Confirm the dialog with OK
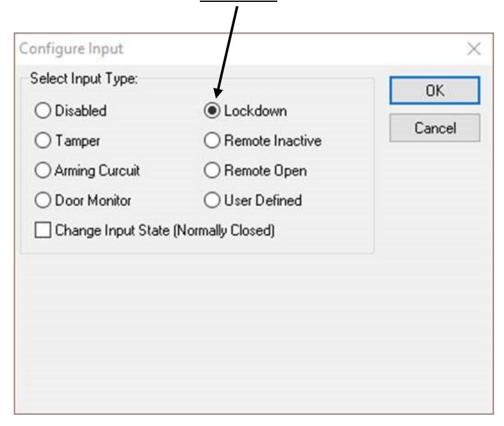Viewport: 504px width, 426px height. (x=435, y=91)
